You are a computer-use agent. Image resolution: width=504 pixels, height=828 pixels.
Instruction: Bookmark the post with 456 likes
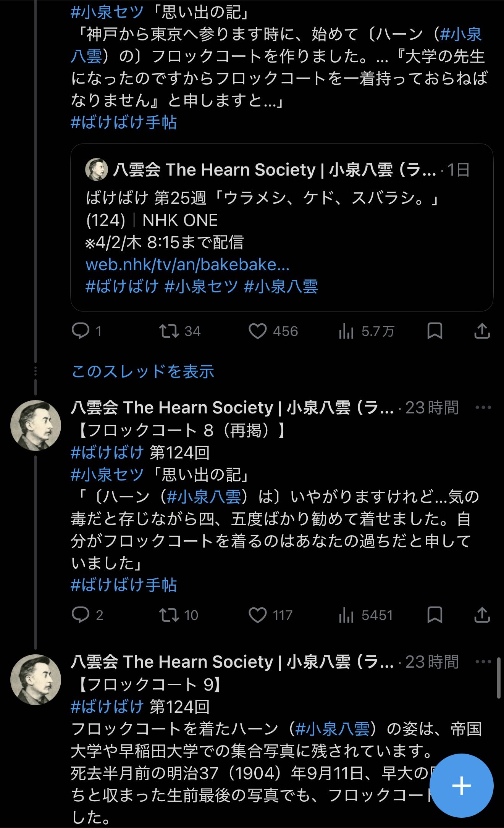point(435,331)
